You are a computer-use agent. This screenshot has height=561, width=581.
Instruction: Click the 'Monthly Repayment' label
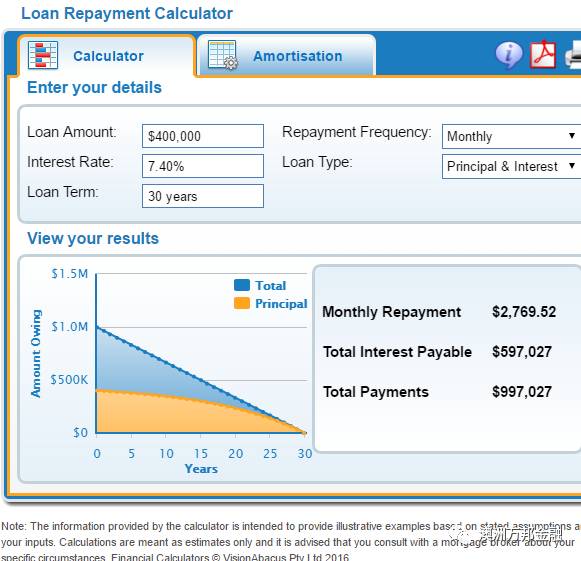pos(392,312)
